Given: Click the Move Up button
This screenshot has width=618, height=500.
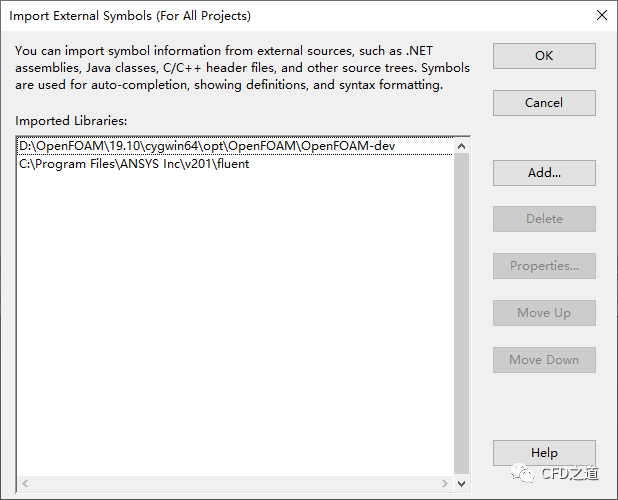Looking at the screenshot, I should tap(544, 313).
